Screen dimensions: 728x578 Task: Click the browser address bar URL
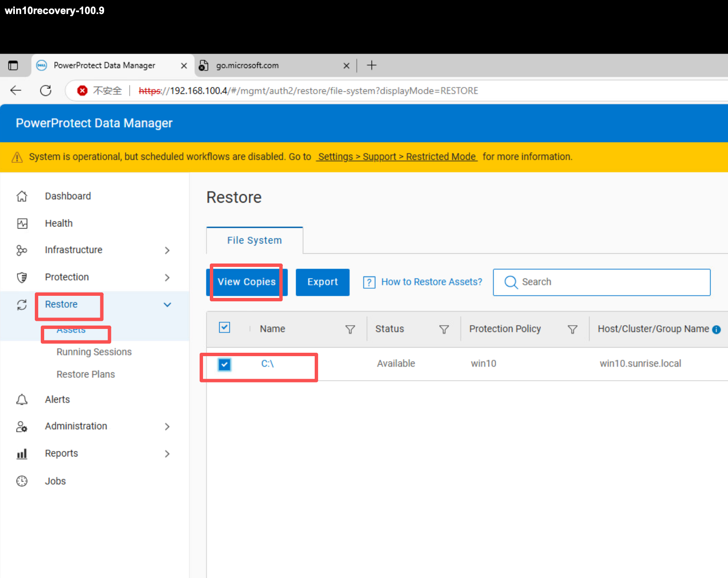click(308, 91)
